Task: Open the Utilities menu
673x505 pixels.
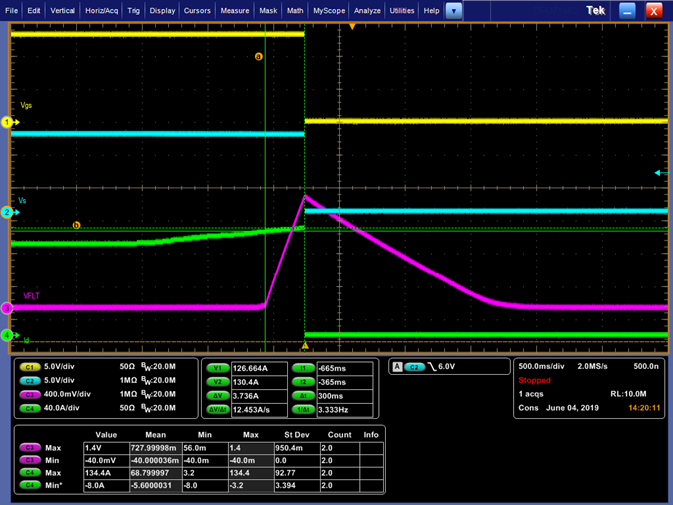Action: click(x=402, y=11)
